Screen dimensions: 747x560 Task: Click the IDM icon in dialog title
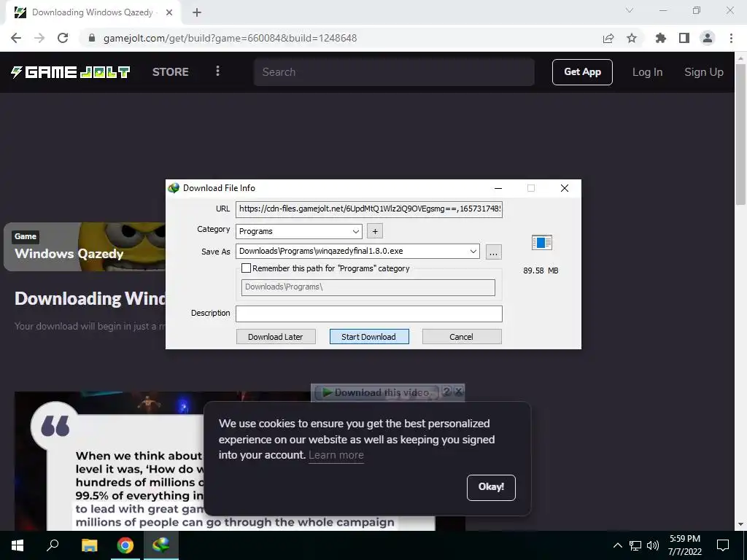coord(174,188)
